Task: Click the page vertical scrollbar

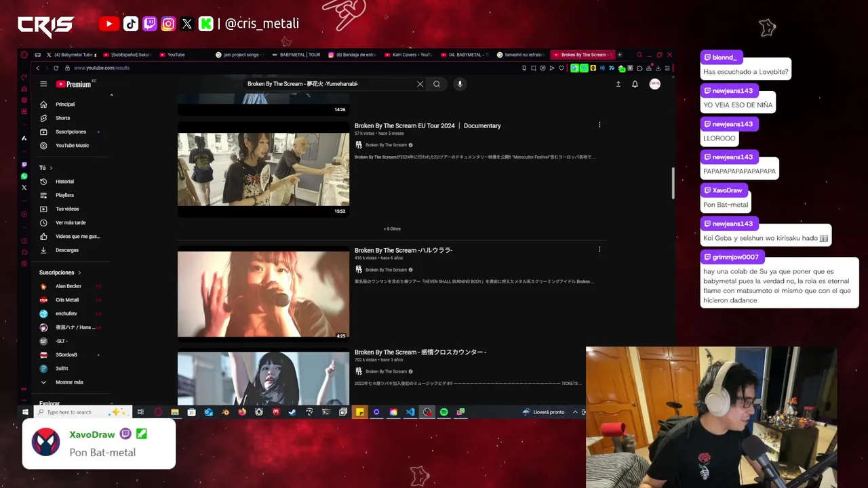Action: coord(673,183)
